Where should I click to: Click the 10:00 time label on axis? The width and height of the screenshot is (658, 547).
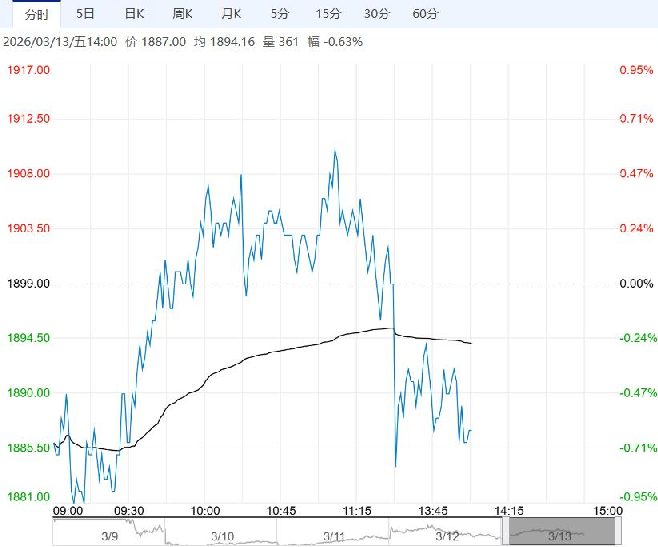(x=205, y=511)
